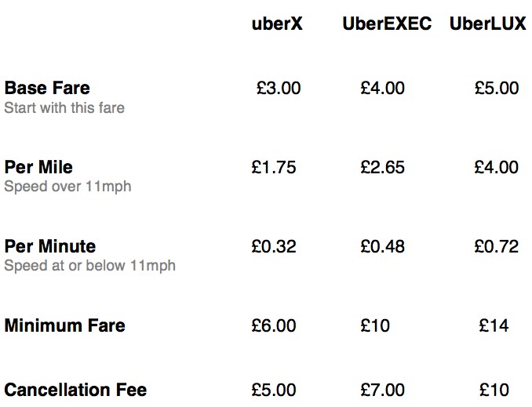Screen dimensions: 532x407
Task: Click the uberX column header
Action: click(277, 24)
